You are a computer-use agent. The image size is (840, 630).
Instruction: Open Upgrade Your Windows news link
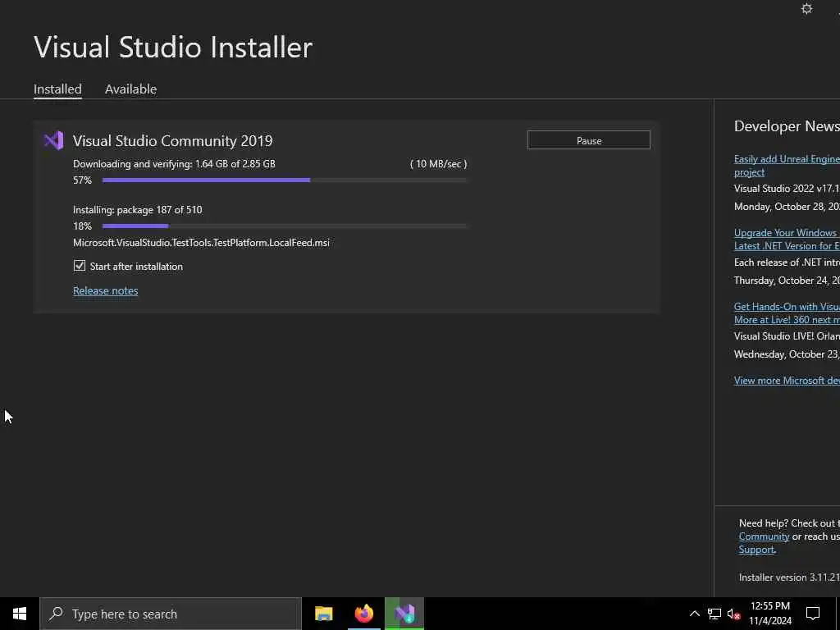coord(787,240)
